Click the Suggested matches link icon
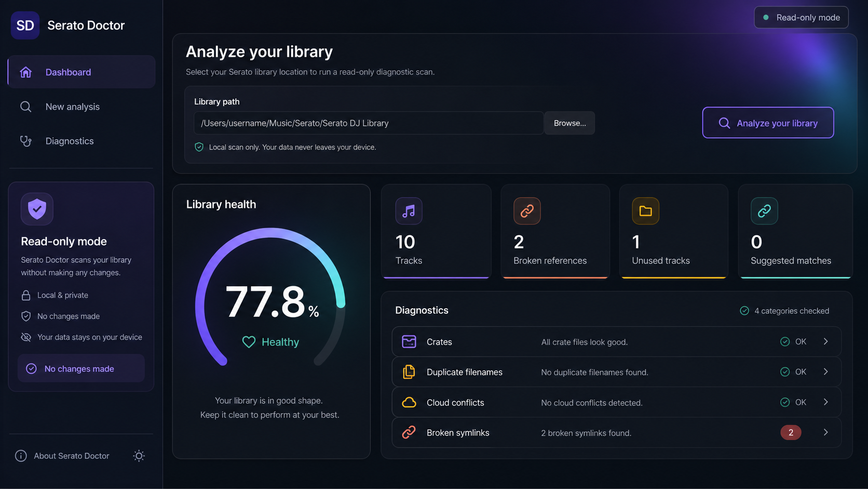Screen dimensions: 868x489 [764, 211]
